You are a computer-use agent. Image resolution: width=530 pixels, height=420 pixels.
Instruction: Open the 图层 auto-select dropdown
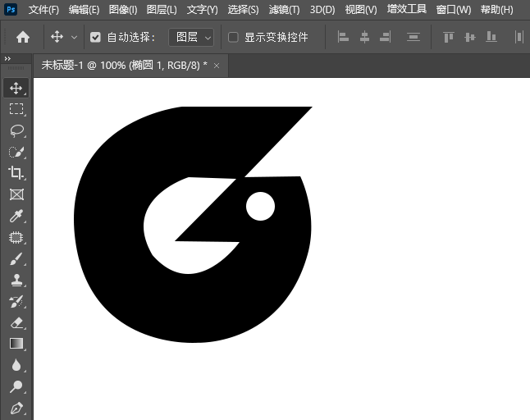tap(191, 37)
